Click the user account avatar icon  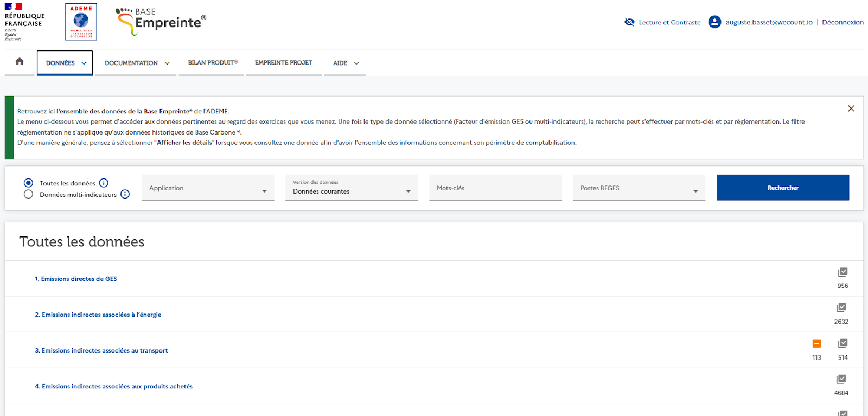point(715,22)
